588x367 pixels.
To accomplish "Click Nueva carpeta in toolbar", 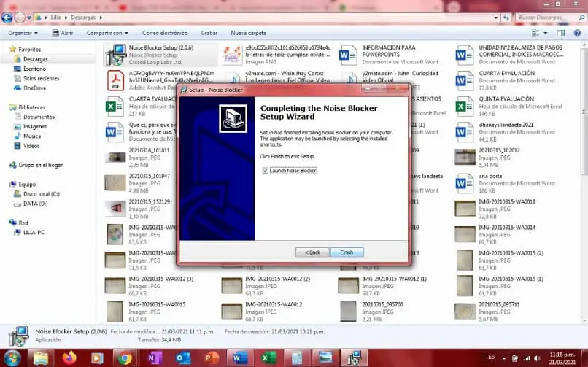I will coord(248,33).
